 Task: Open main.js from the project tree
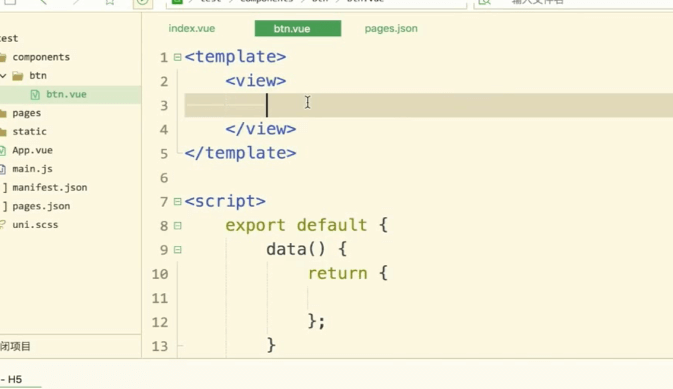tap(32, 169)
